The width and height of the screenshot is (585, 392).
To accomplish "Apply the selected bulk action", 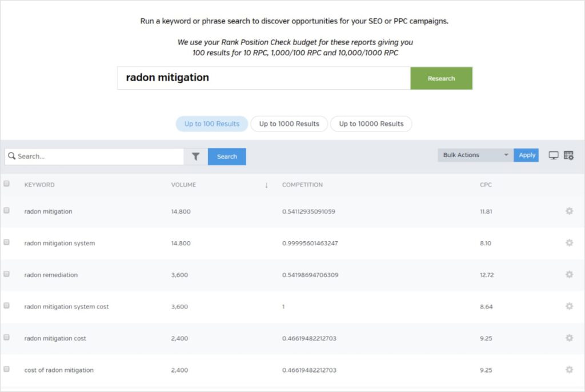I will [x=526, y=155].
